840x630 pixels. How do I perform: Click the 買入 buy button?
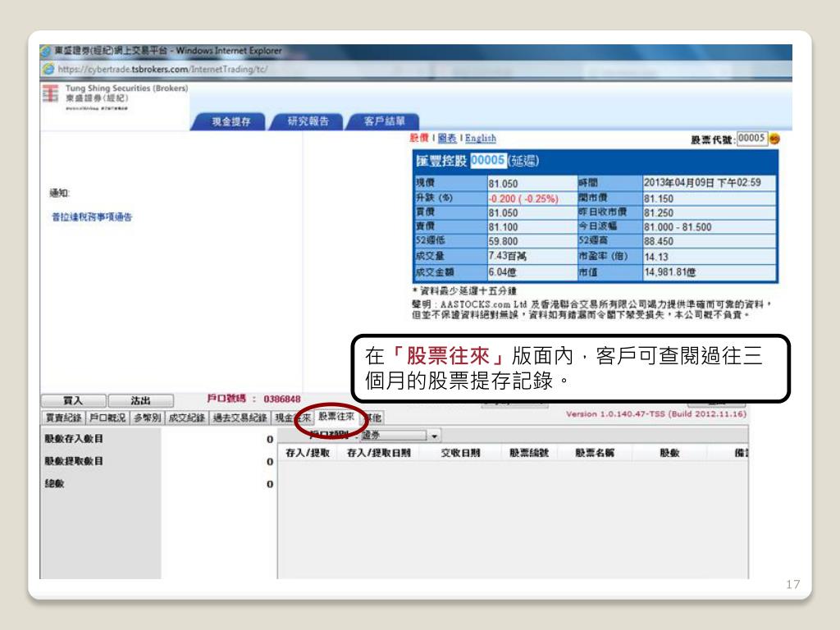point(73,400)
